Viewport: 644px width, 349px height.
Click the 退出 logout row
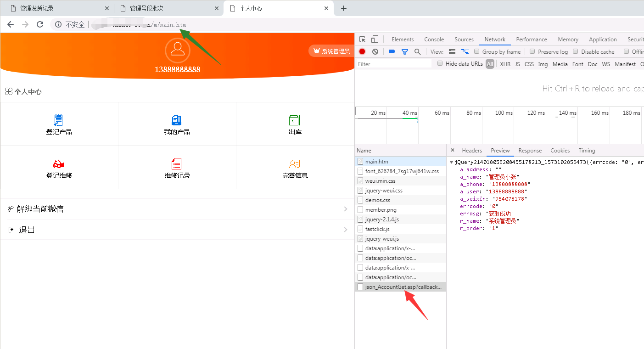tap(177, 230)
